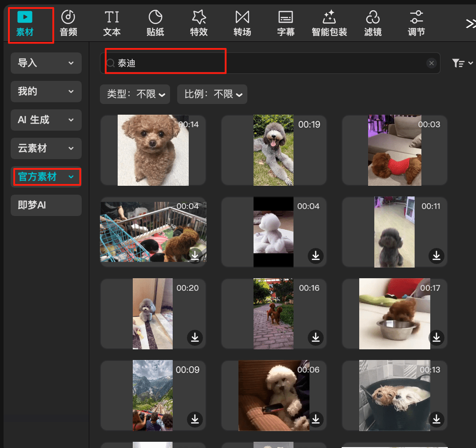Screen dimensions: 476x448
Task: Open the 字幕 captions tab
Action: [x=286, y=24]
